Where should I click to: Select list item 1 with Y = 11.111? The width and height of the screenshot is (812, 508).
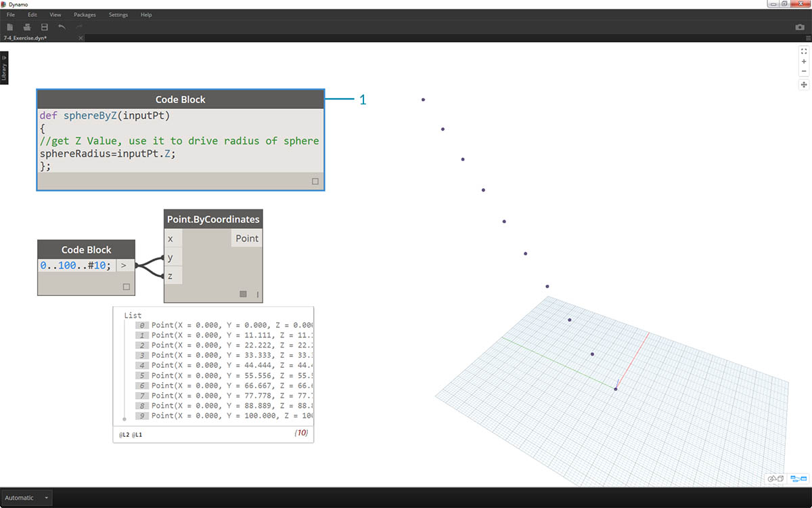tap(224, 335)
